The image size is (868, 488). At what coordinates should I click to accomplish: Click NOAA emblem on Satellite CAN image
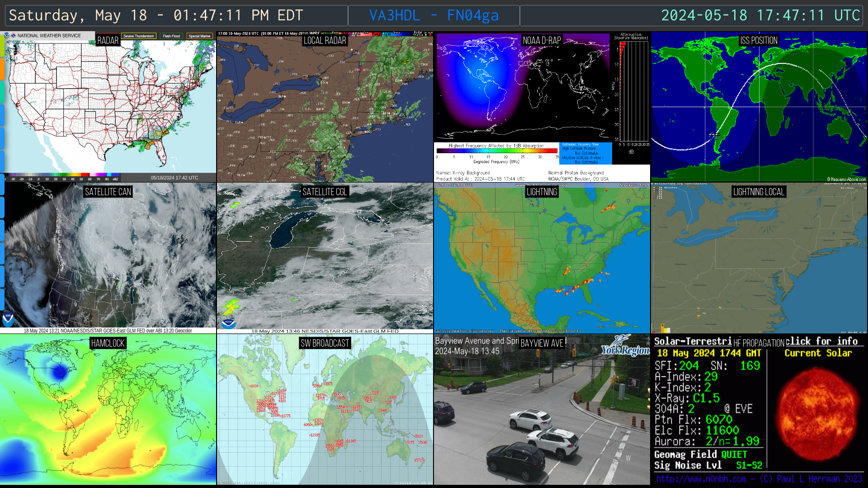[8, 319]
